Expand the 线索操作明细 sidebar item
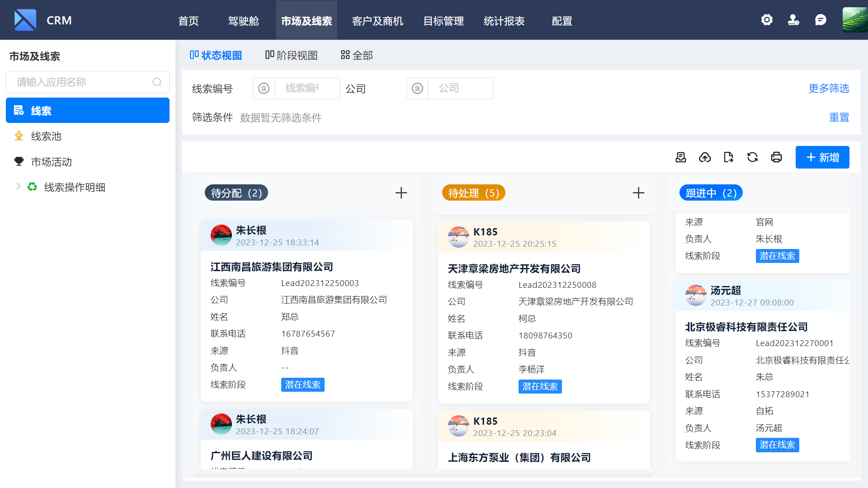868x488 pixels. pos(18,186)
